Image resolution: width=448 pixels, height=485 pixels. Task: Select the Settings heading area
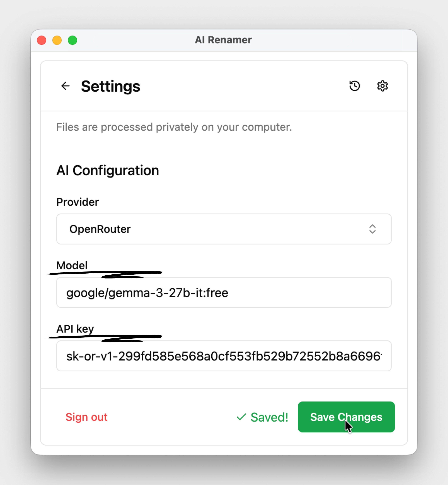[110, 86]
